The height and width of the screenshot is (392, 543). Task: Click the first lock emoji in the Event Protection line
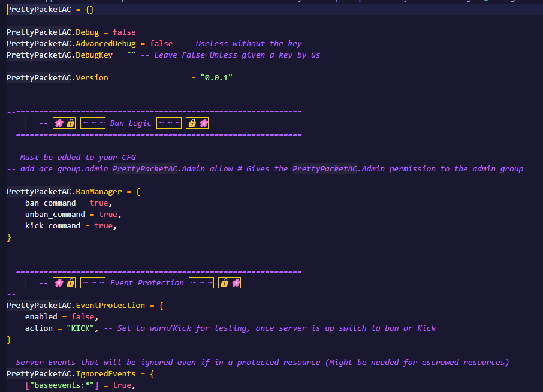[x=70, y=283]
